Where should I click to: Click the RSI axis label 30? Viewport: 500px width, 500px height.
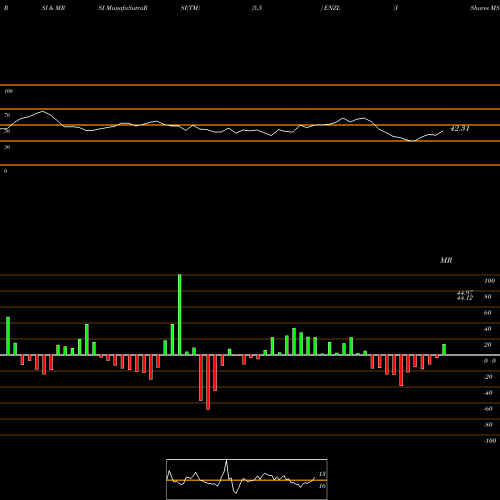pyautogui.click(x=7, y=147)
